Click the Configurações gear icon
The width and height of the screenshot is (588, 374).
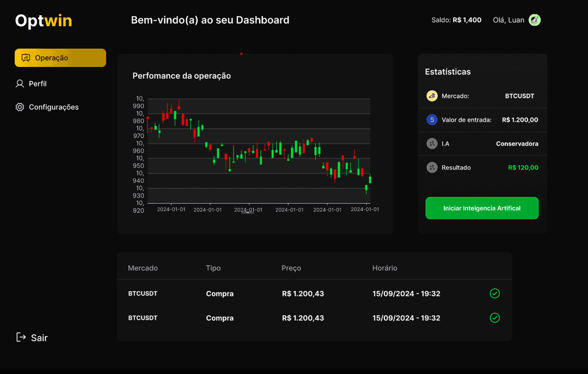click(20, 107)
